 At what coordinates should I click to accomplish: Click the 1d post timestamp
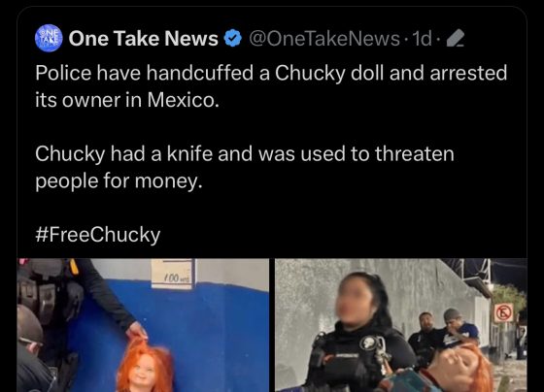coord(422,39)
